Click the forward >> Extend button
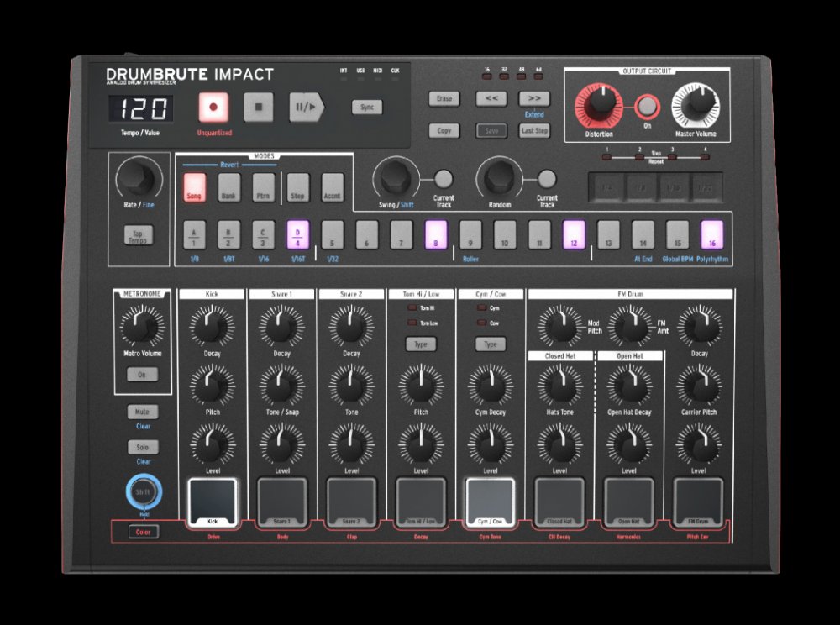The width and height of the screenshot is (840, 625). click(x=534, y=98)
